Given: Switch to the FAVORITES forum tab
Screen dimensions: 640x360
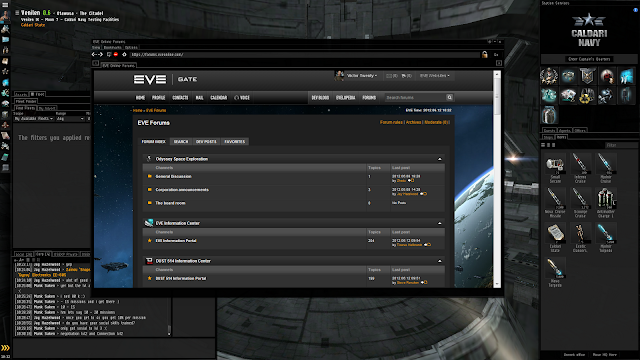Looking at the screenshot, I should [x=235, y=142].
